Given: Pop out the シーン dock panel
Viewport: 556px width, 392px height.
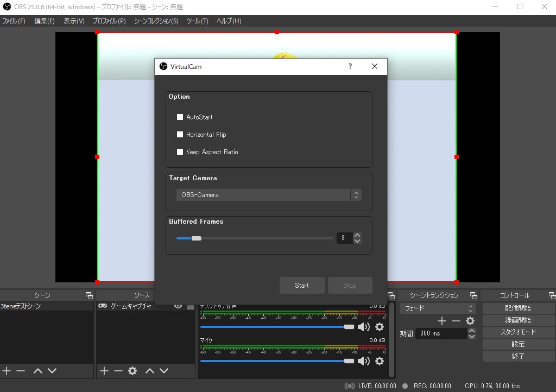Looking at the screenshot, I should 89,295.
